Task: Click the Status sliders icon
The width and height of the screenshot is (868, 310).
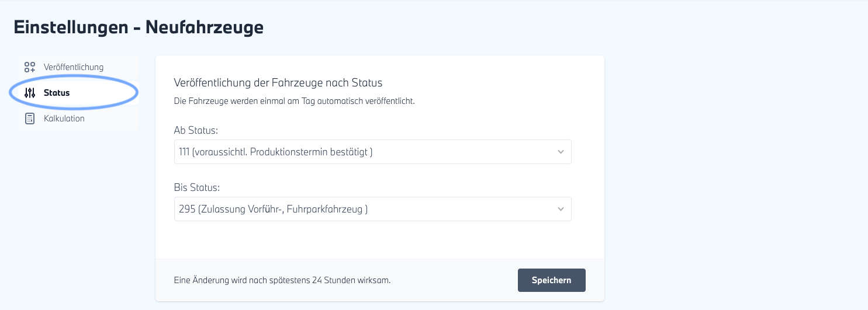Action: 30,93
